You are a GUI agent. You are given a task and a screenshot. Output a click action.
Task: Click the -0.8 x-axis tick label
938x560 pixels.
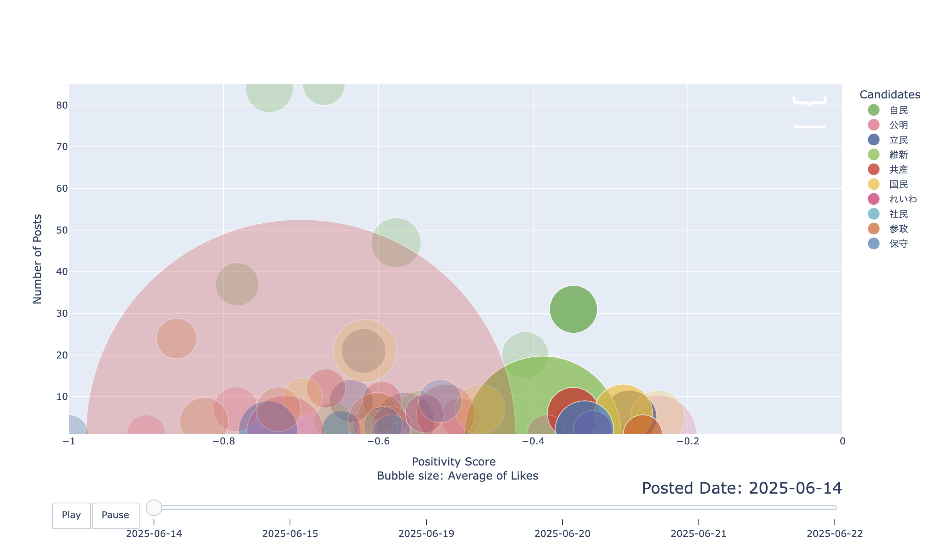(224, 441)
